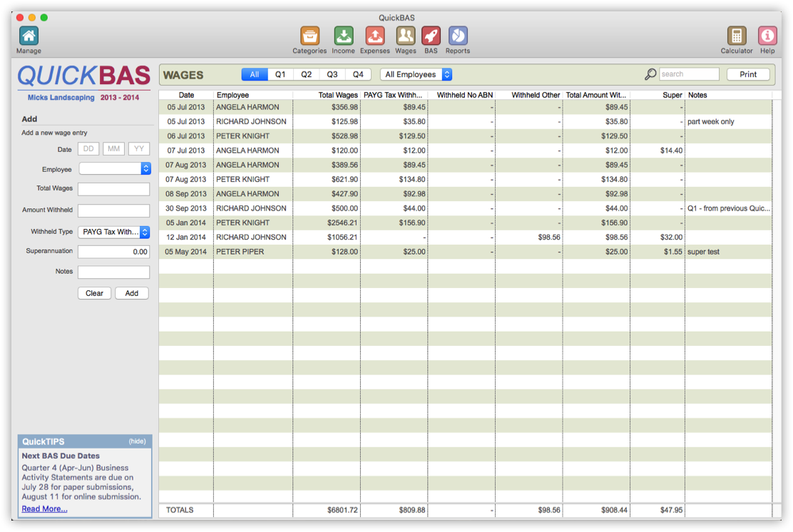
Task: Click the search magnifier icon
Action: [x=650, y=73]
